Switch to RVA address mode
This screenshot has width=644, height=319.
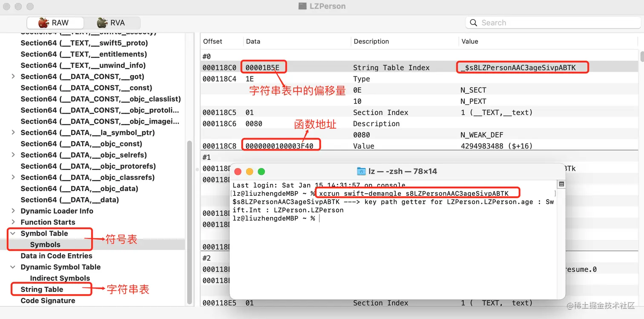point(112,23)
